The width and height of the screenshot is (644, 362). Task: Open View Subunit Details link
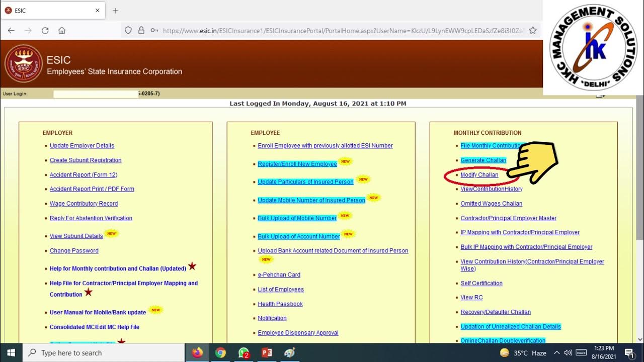tap(76, 236)
